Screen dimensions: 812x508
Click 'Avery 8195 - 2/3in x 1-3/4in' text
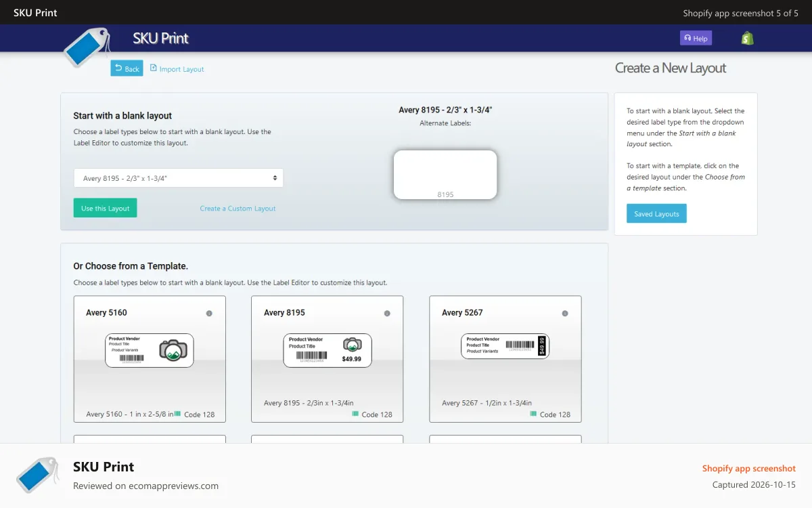click(309, 402)
